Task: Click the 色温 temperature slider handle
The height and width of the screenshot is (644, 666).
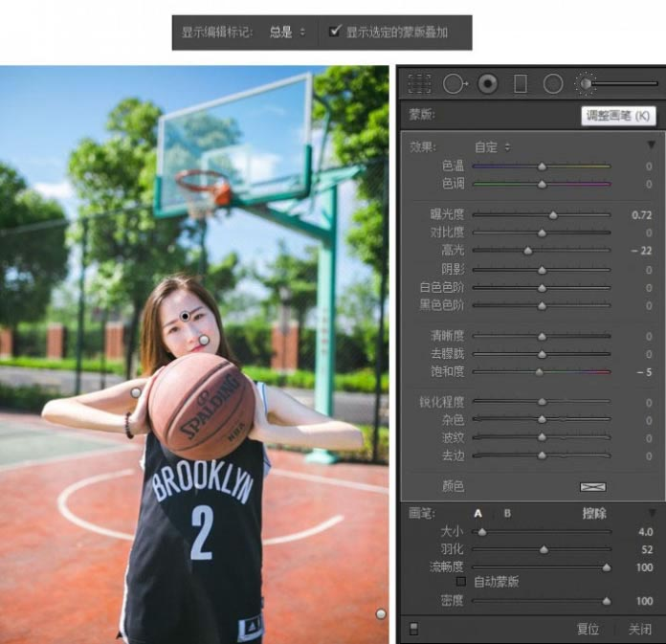Action: [x=542, y=167]
